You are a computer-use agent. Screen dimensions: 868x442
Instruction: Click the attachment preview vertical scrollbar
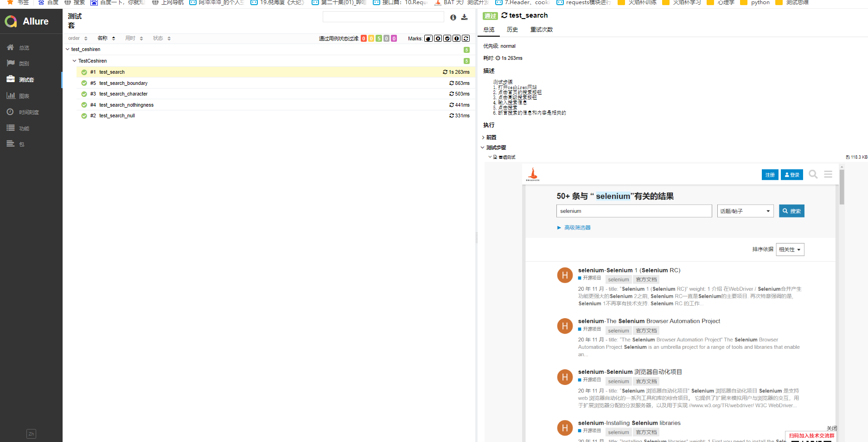click(842, 187)
